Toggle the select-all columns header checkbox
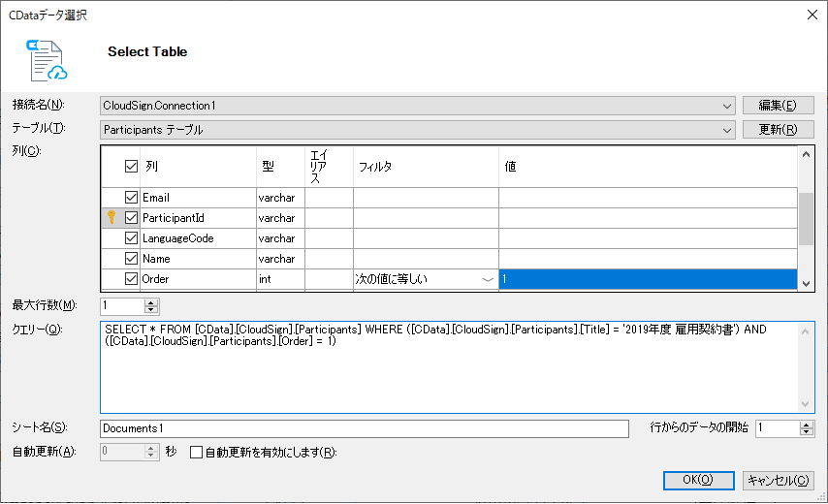 [132, 167]
